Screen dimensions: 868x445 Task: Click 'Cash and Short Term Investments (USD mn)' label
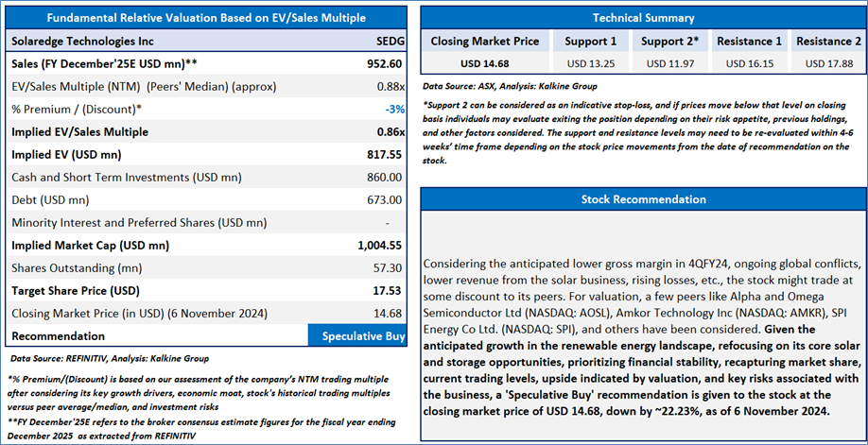pos(127,178)
